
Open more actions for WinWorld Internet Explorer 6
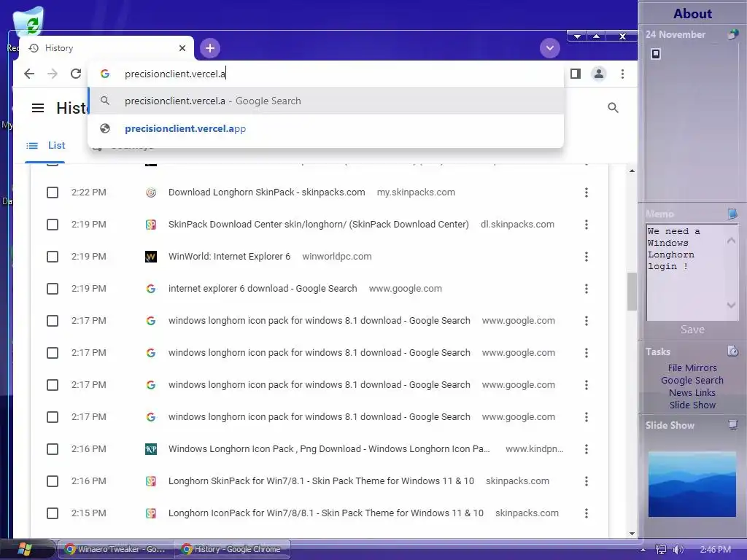coord(587,257)
